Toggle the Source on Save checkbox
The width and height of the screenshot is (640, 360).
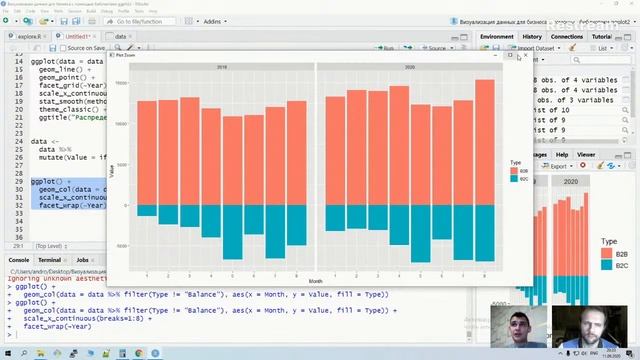[x=63, y=48]
